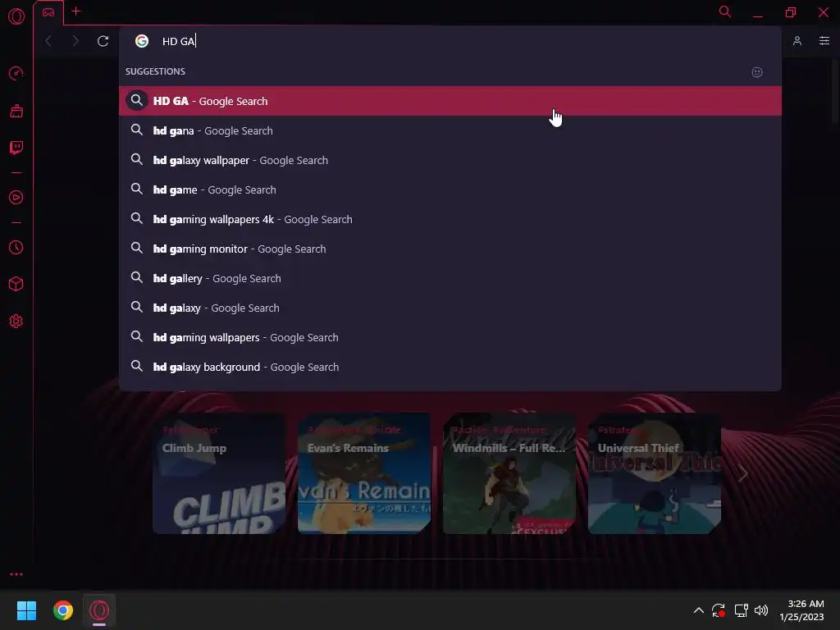This screenshot has height=630, width=840.
Task: Choose 'hd gallery' suggestion
Action: click(450, 278)
